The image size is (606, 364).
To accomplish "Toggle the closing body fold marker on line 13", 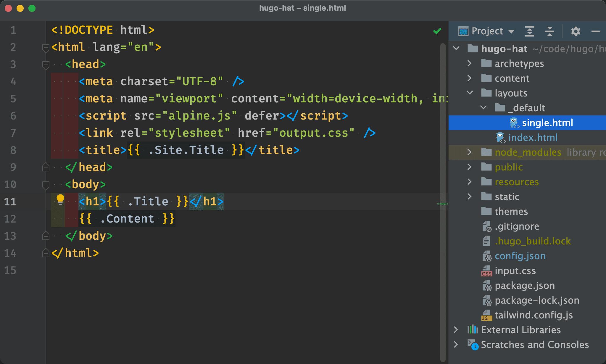I will [x=46, y=236].
